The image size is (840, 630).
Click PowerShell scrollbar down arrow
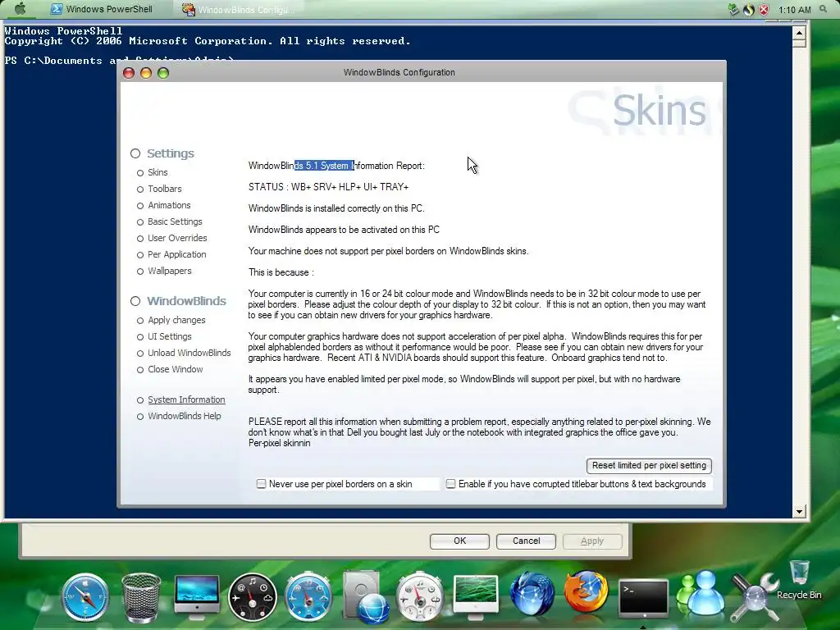799,512
